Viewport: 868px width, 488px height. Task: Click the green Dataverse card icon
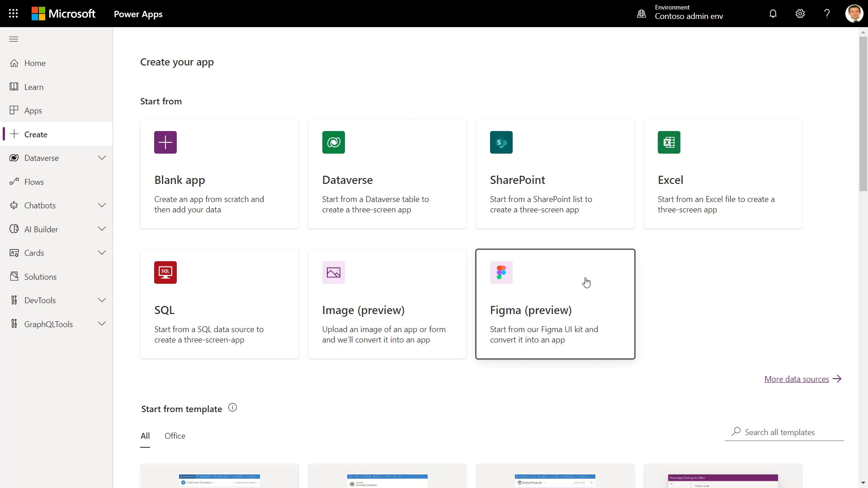point(334,142)
